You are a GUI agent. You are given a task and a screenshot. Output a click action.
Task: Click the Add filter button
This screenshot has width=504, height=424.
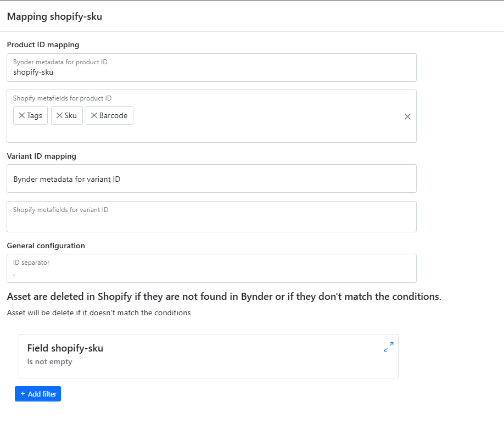[38, 394]
